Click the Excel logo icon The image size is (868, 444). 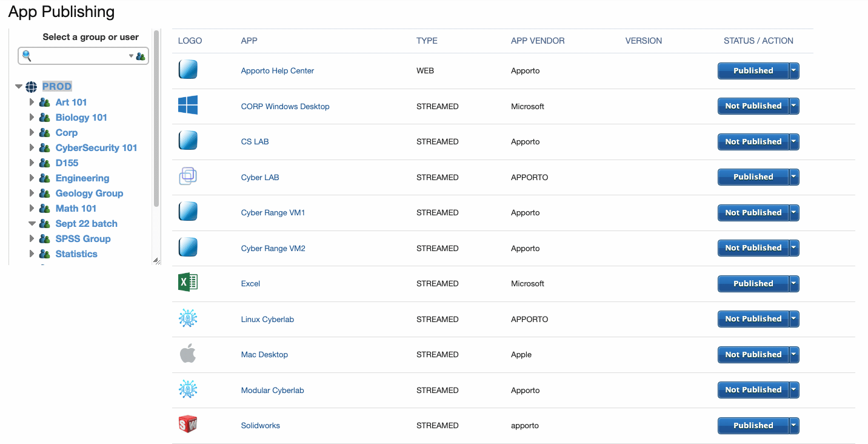(x=188, y=283)
